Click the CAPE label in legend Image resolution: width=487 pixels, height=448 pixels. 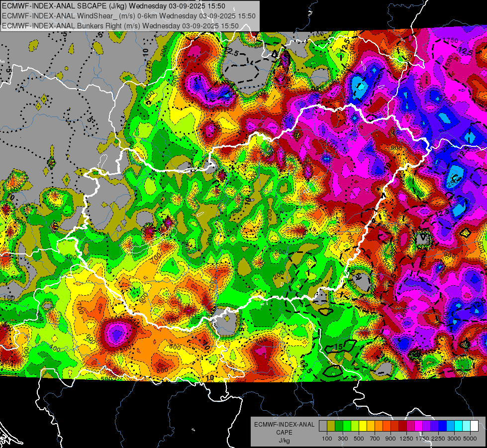pos(284,432)
